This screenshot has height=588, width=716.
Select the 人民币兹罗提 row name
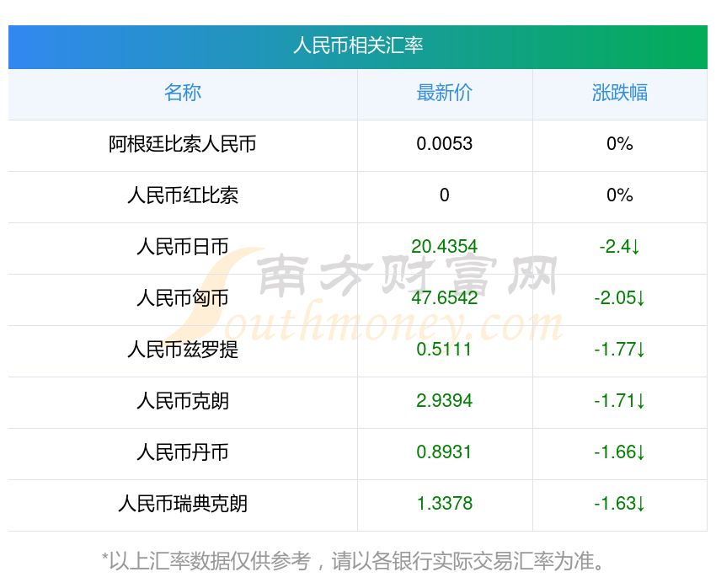pyautogui.click(x=183, y=350)
